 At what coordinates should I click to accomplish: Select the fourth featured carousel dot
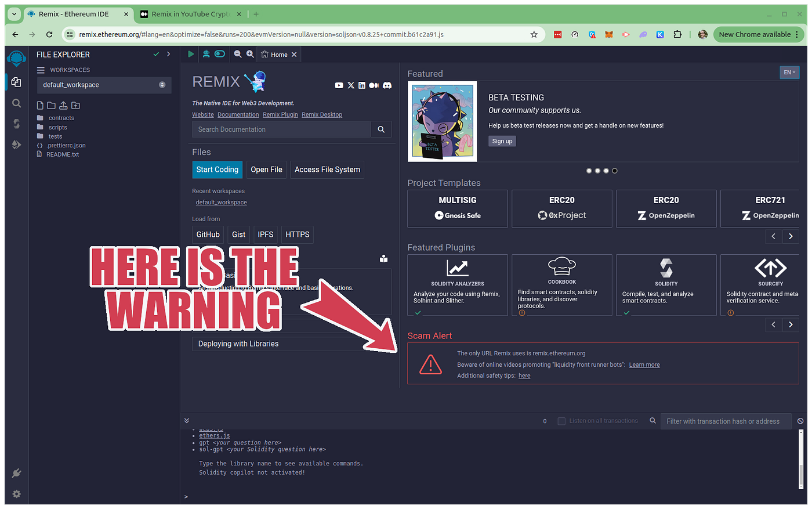[615, 171]
